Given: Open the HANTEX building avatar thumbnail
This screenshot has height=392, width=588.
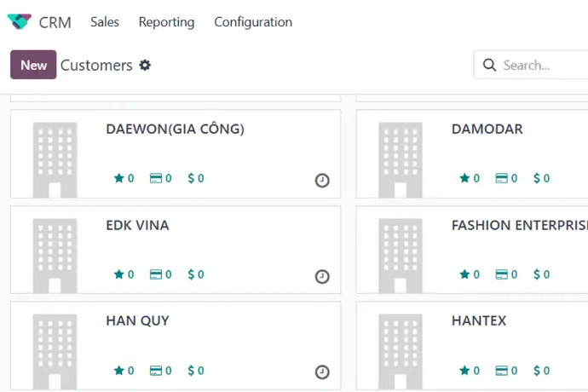Looking at the screenshot, I should coord(401,351).
